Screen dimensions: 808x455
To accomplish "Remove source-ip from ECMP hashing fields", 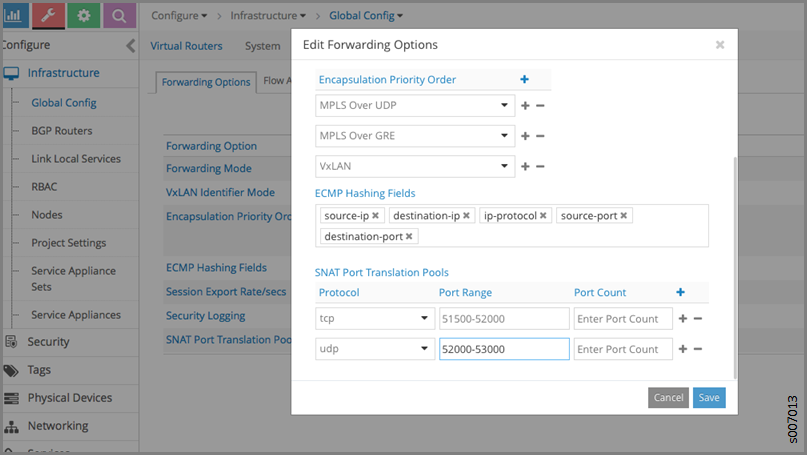I will click(376, 215).
